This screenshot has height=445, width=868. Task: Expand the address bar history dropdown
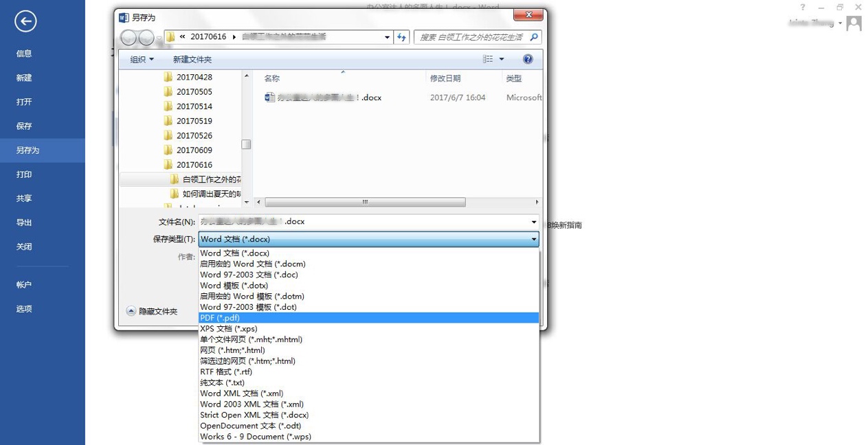tap(387, 37)
